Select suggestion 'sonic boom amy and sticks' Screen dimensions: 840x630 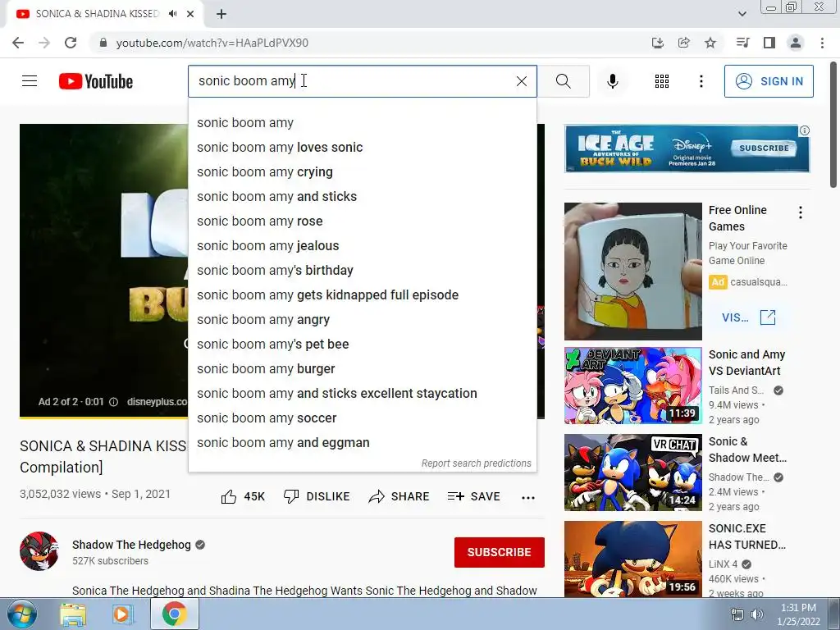[x=362, y=197]
